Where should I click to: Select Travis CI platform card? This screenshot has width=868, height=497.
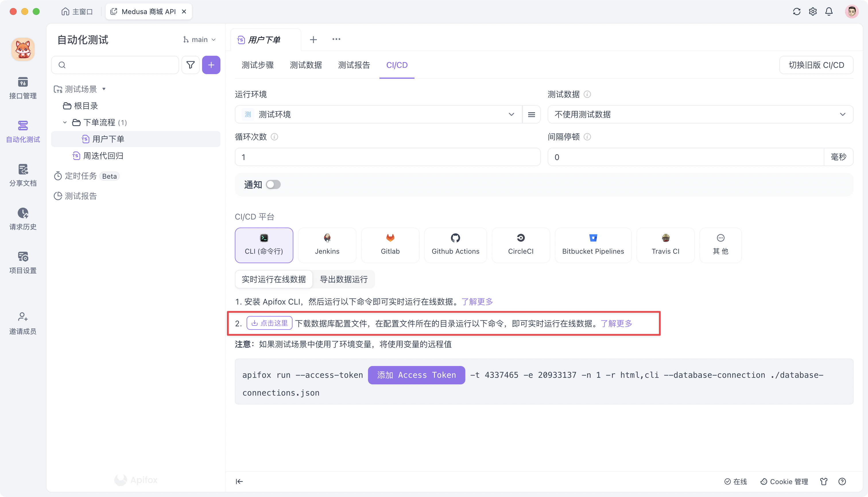click(665, 245)
